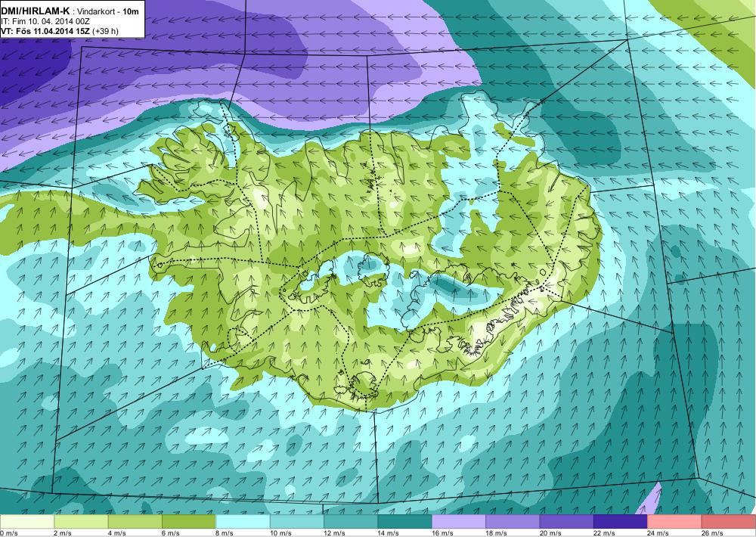This screenshot has height=537, width=756.
Task: Click the "2 m/s" legend label
Action: [63, 533]
